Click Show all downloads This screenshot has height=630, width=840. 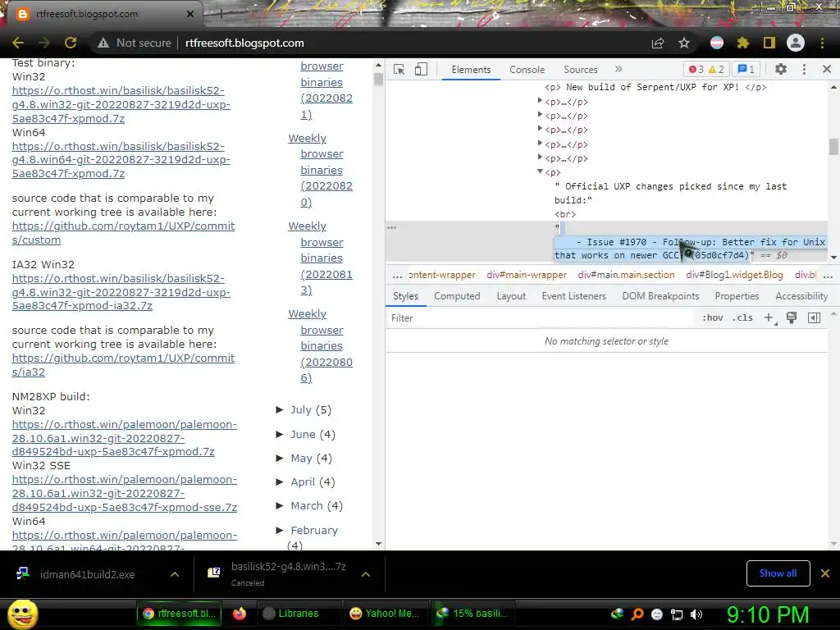point(778,573)
